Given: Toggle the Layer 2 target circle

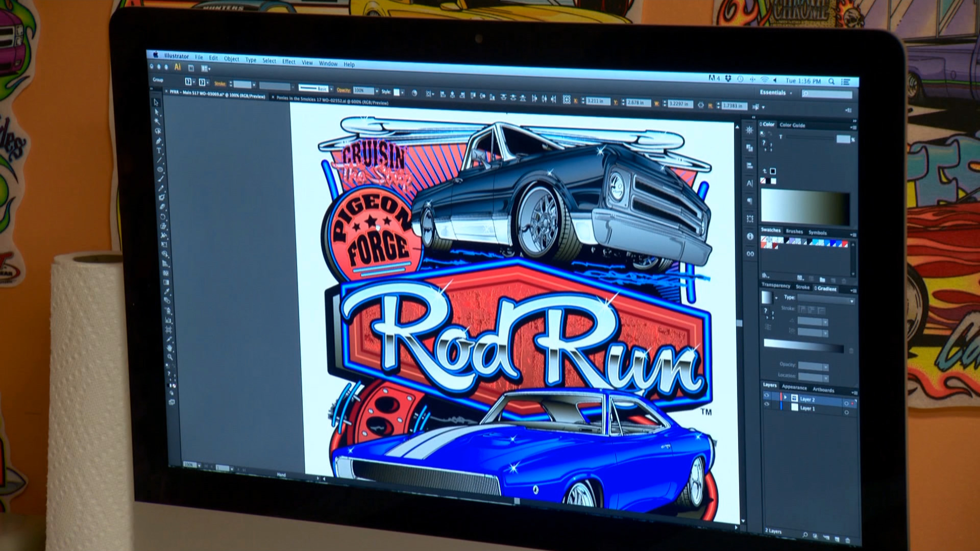Looking at the screenshot, I should (846, 403).
